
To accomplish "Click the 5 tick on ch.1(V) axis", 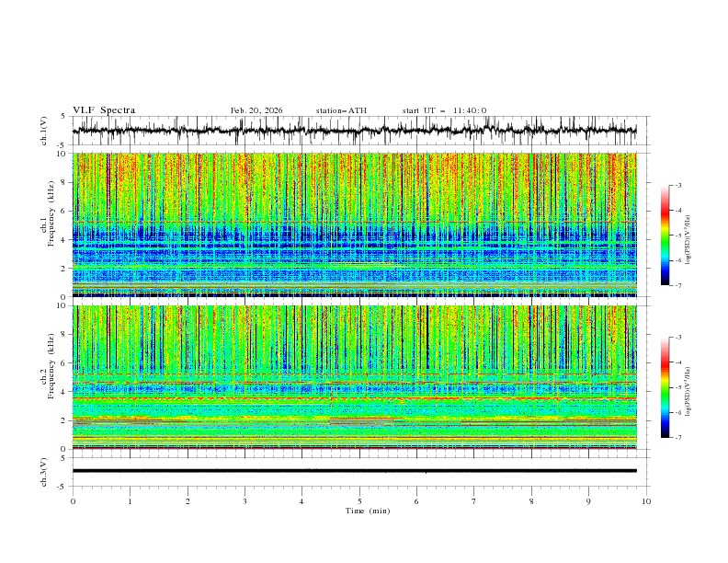I will coord(63,116).
